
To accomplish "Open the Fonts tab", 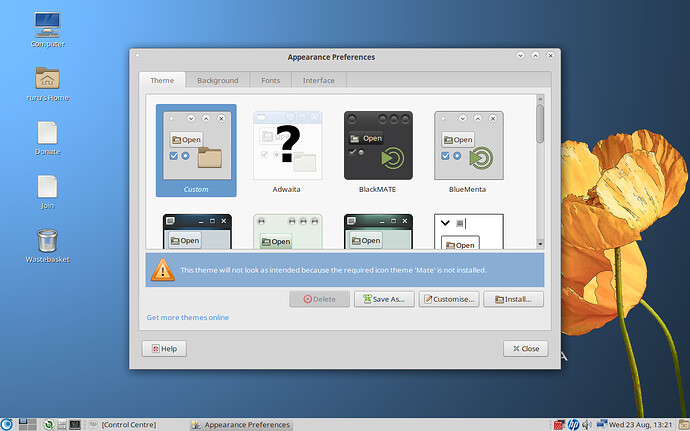I will click(x=270, y=81).
